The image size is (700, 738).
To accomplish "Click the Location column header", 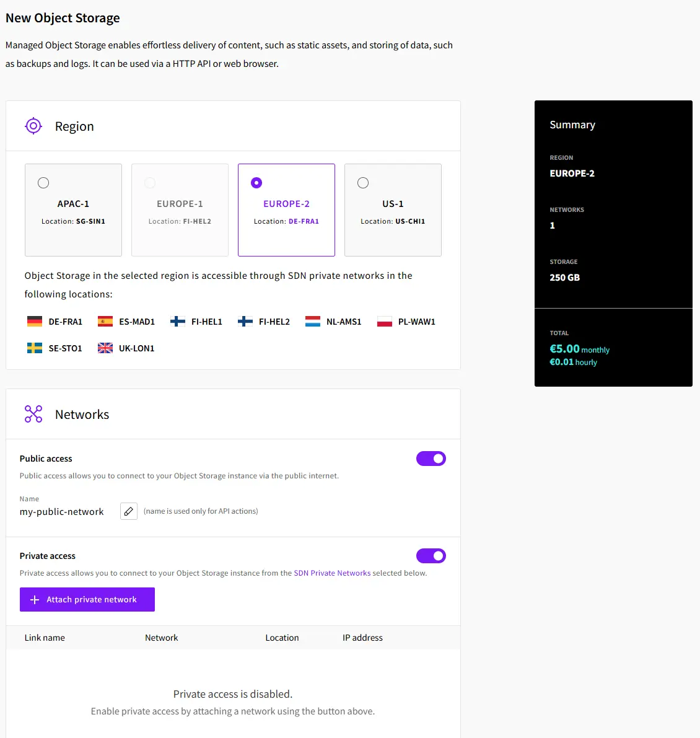I will (x=282, y=638).
